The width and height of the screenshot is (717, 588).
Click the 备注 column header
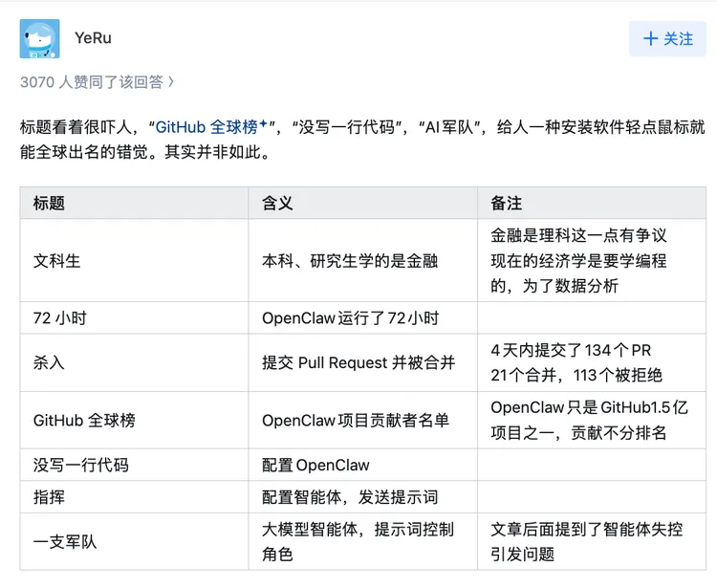pyautogui.click(x=507, y=203)
